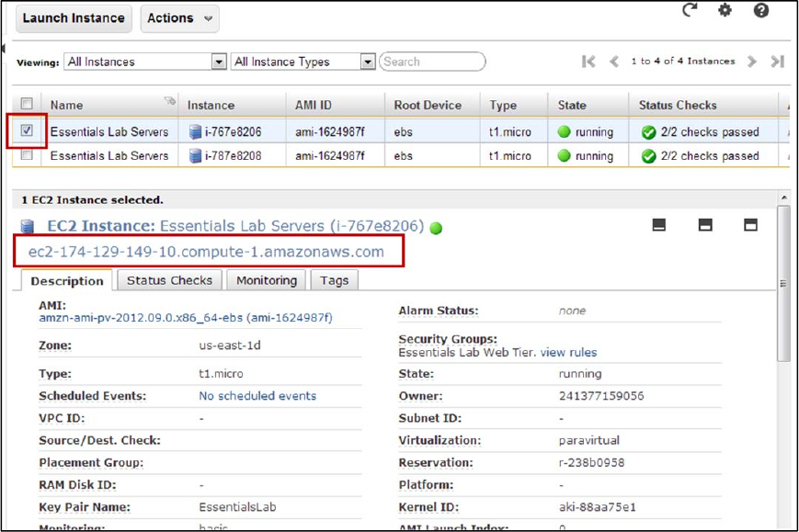The height and width of the screenshot is (532, 799).
Task: Open the Description tab
Action: point(67,280)
